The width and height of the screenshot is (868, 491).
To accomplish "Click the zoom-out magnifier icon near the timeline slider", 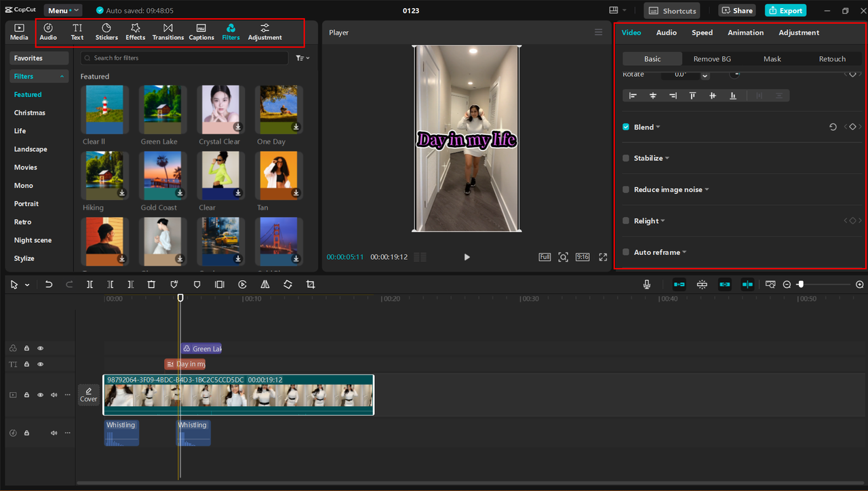I will [787, 284].
